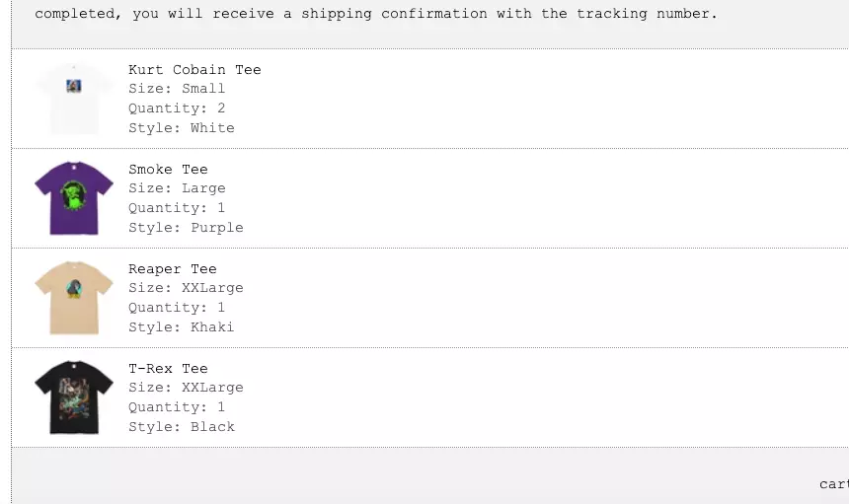The image size is (849, 504).
Task: Click the partially visible cart text
Action: pos(834,484)
